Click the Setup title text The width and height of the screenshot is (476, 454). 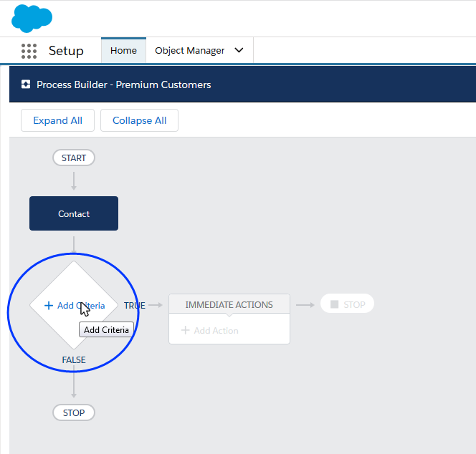[x=66, y=51]
